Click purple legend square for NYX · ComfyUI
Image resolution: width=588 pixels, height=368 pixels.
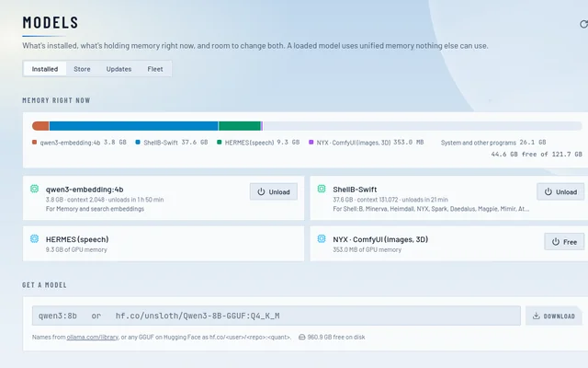coord(311,143)
